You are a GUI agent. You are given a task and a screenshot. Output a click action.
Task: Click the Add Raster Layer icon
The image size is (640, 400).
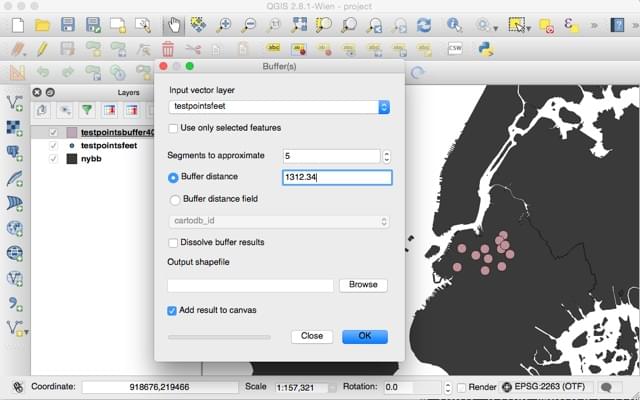[15, 128]
